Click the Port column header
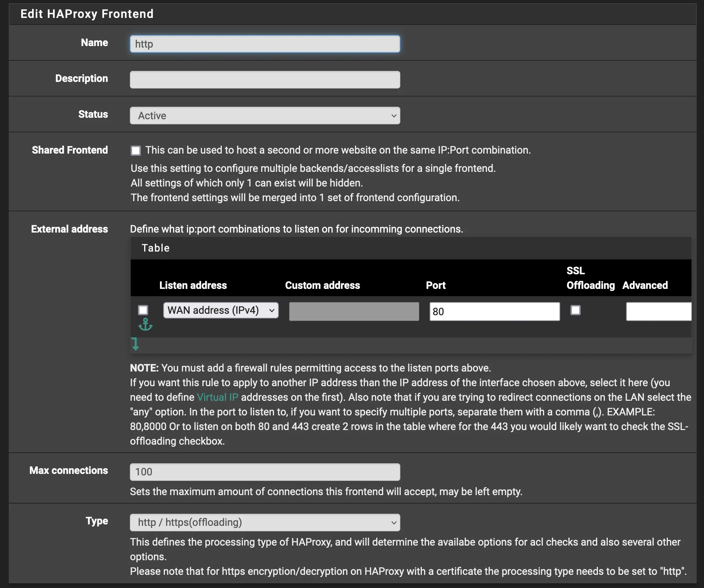Viewport: 704px width, 588px height. point(435,285)
